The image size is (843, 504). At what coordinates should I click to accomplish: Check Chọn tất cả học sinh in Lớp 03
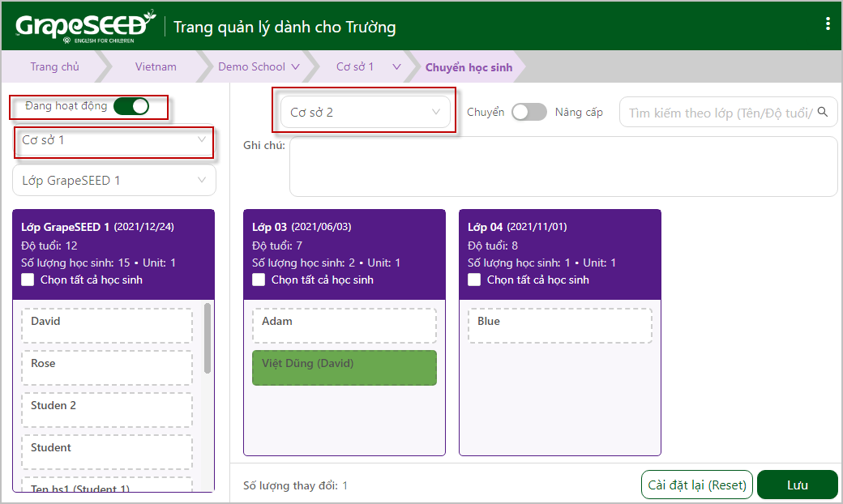pyautogui.click(x=259, y=280)
